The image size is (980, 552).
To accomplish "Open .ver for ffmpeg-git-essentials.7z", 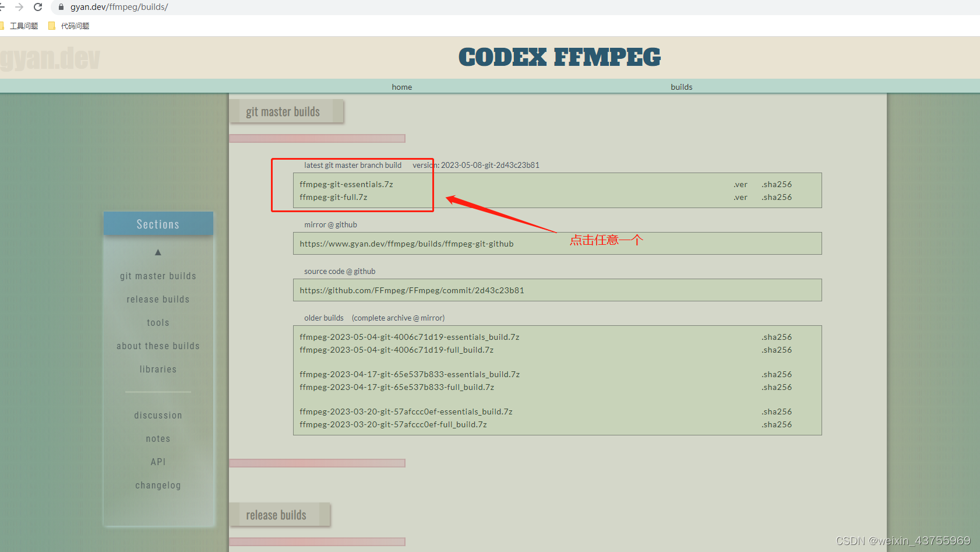I will click(x=741, y=184).
